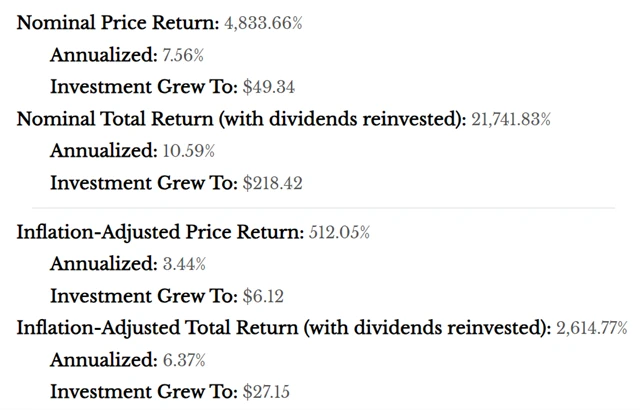Click the Annualized label beside 6.37%
640x410 pixels.
click(103, 359)
